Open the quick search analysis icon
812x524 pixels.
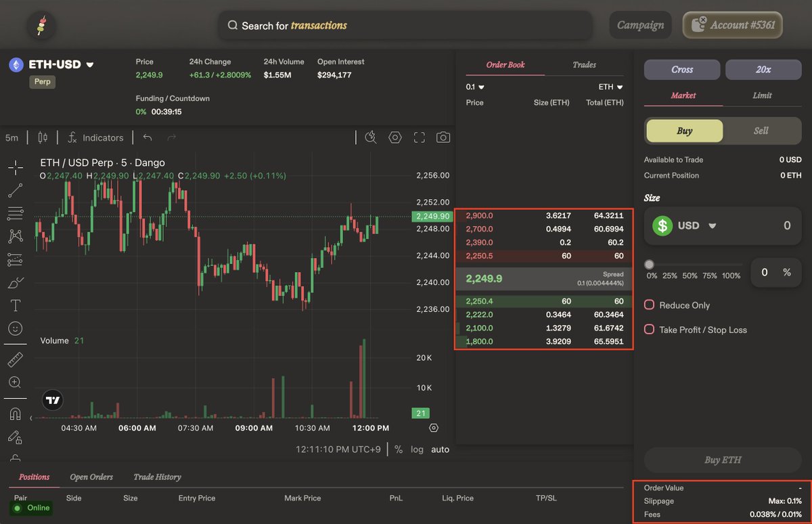pyautogui.click(x=370, y=137)
